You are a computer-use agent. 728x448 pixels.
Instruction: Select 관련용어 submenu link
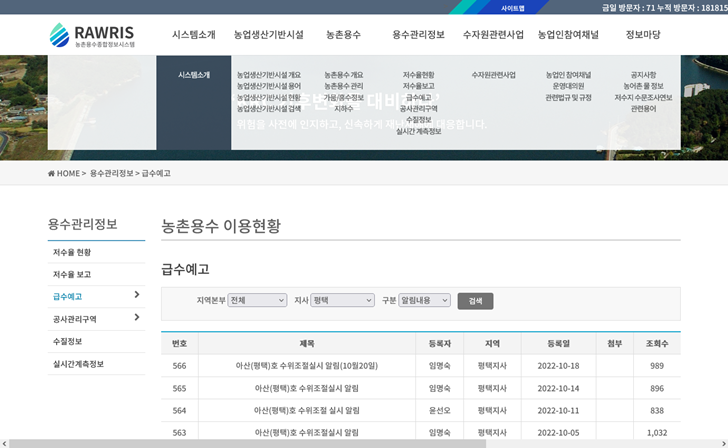(x=643, y=109)
